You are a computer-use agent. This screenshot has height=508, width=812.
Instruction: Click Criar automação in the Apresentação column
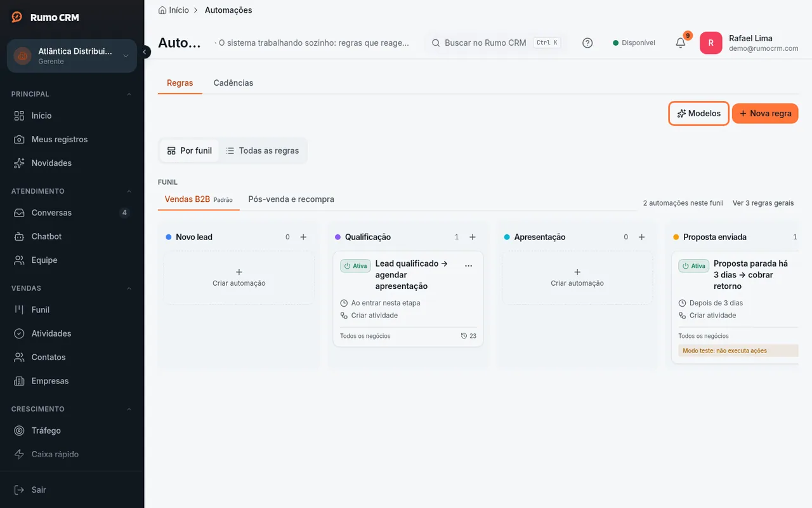point(577,277)
